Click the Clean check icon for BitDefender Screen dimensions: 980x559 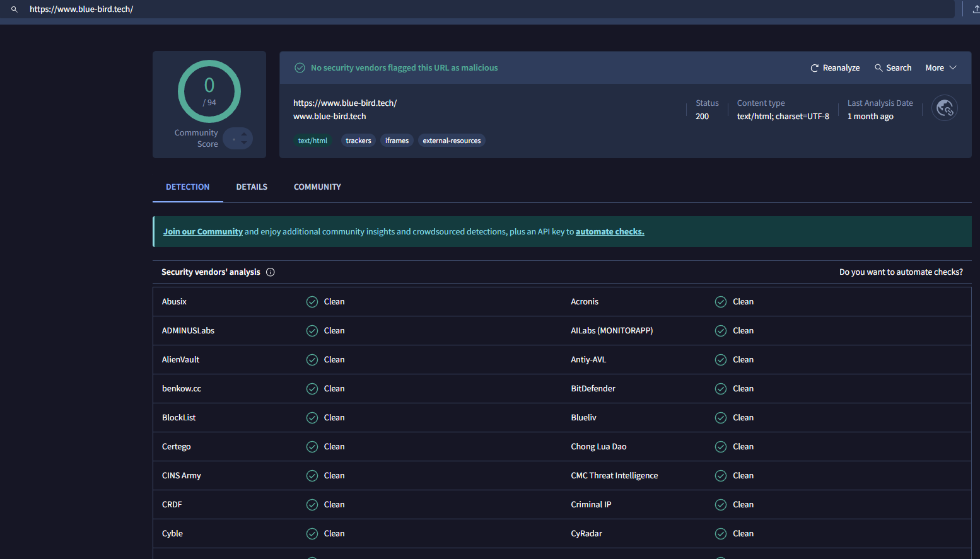pyautogui.click(x=721, y=389)
